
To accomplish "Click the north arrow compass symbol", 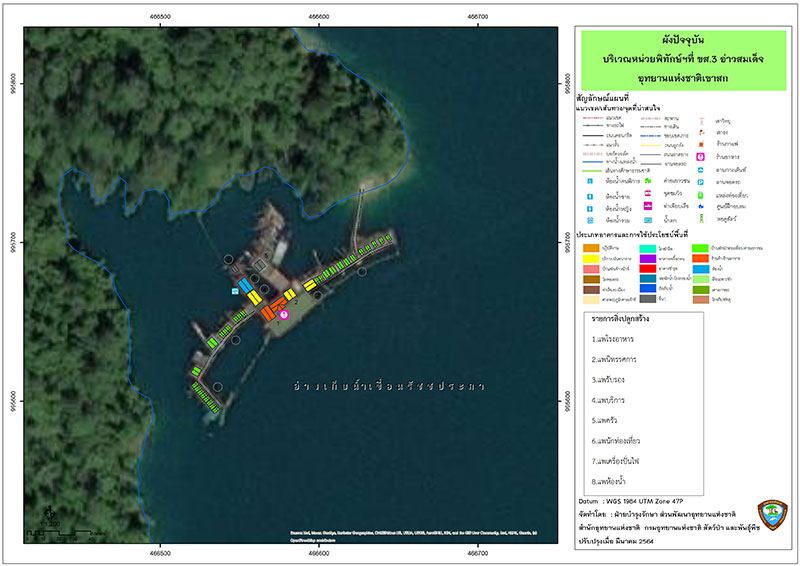I will [49, 512].
